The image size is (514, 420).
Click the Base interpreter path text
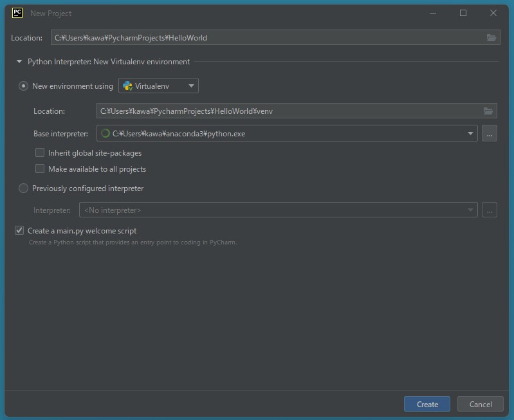(x=179, y=134)
